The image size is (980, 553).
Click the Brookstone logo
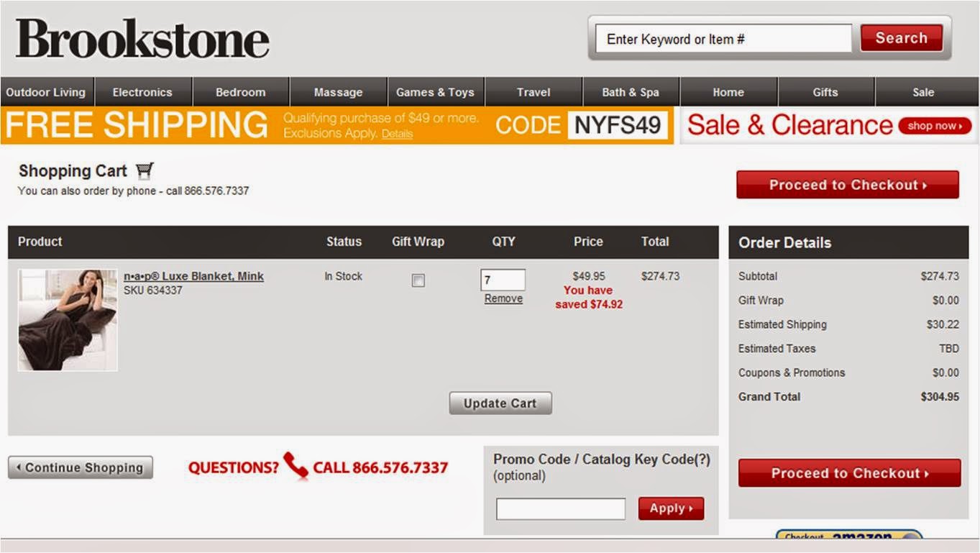click(x=142, y=39)
